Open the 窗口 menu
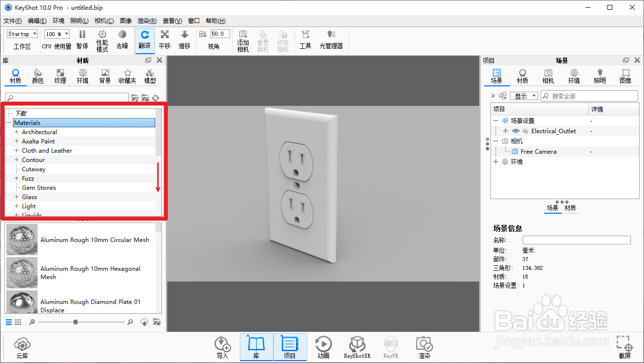The image size is (644, 363). pyautogui.click(x=194, y=20)
